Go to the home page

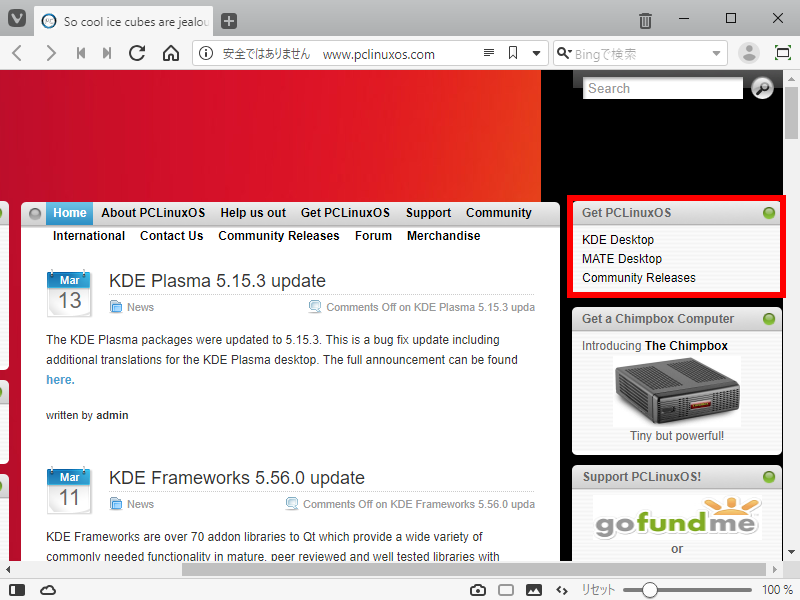pyautogui.click(x=171, y=53)
